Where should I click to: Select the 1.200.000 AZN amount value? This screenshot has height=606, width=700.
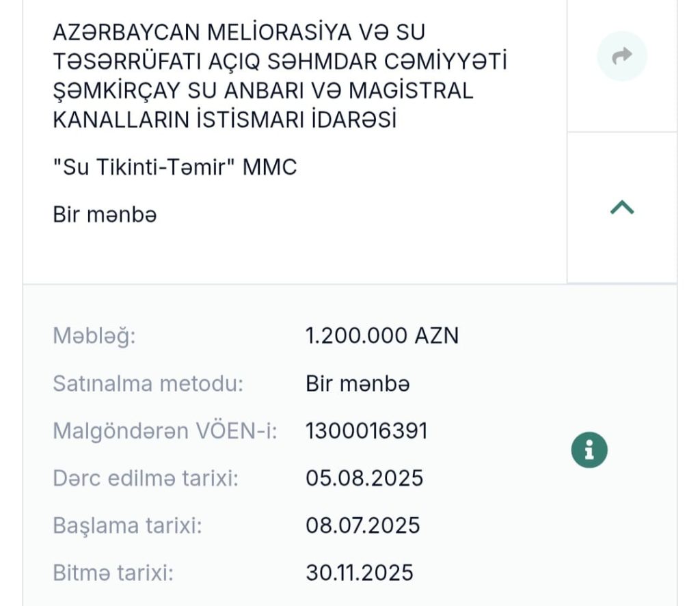pos(382,336)
